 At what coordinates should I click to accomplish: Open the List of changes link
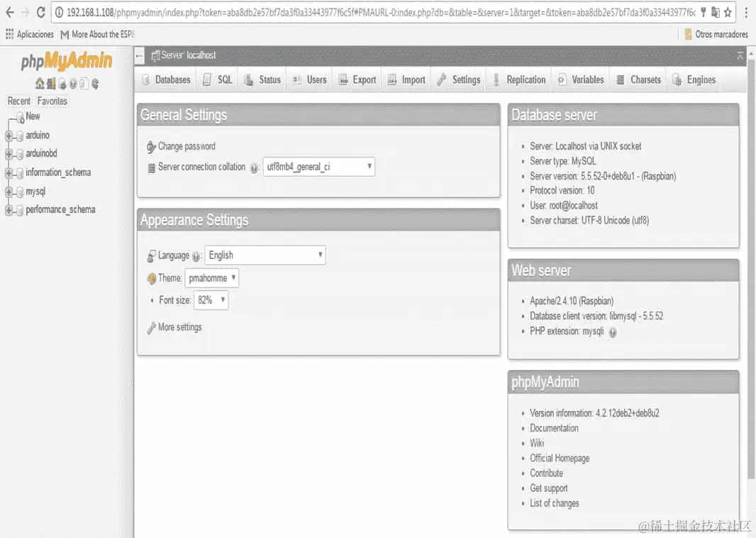[555, 503]
